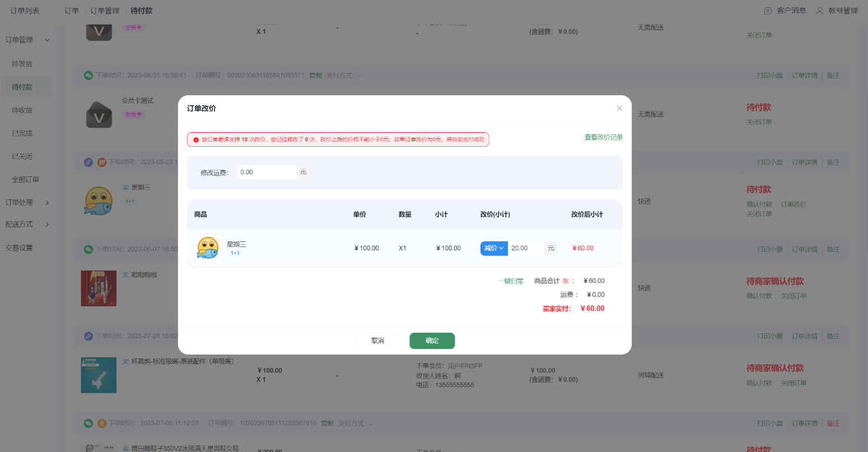
Task: Open 待收货 orders in the sidebar
Action: (x=22, y=110)
